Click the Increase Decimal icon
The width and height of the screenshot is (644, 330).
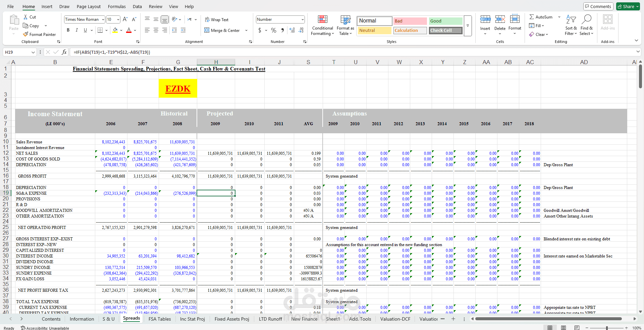coord(292,30)
